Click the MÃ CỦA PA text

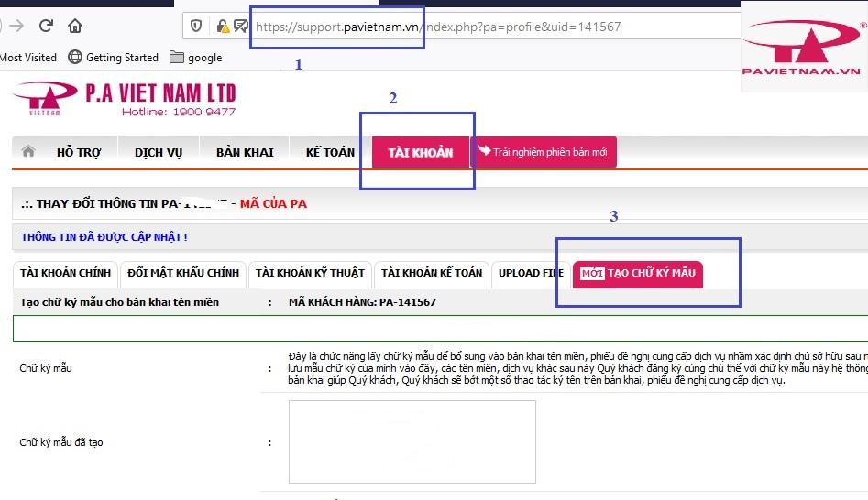tap(273, 203)
